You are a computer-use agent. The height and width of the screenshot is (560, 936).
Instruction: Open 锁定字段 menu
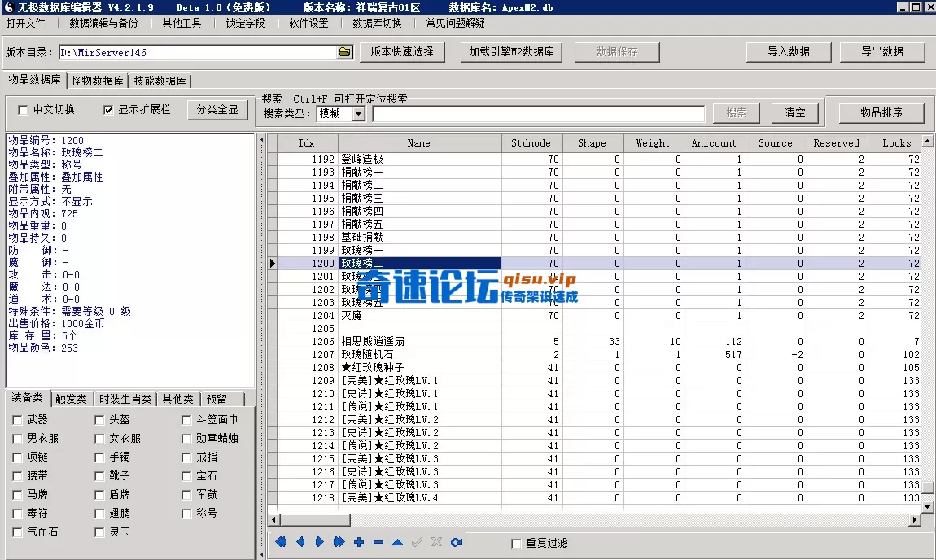point(245,24)
